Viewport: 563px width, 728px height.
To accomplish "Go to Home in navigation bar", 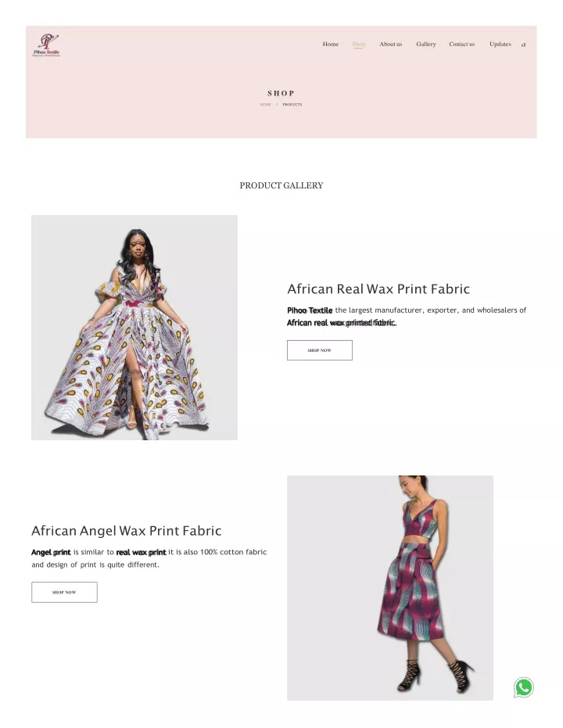I will [x=331, y=44].
